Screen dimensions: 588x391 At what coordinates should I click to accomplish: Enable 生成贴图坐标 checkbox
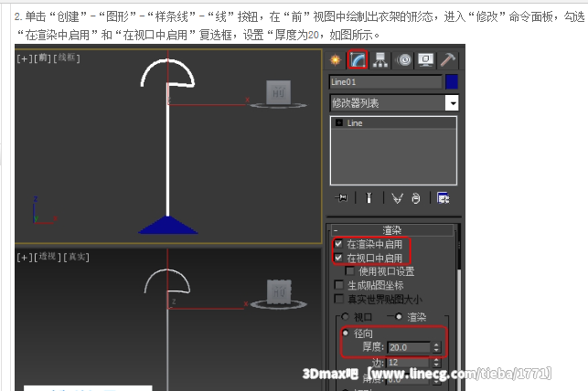pos(339,285)
